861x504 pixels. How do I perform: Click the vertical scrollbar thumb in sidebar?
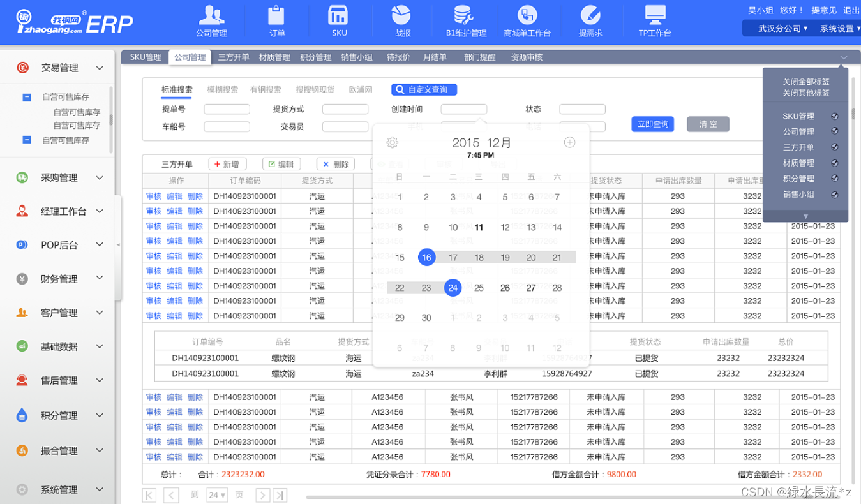point(111,120)
